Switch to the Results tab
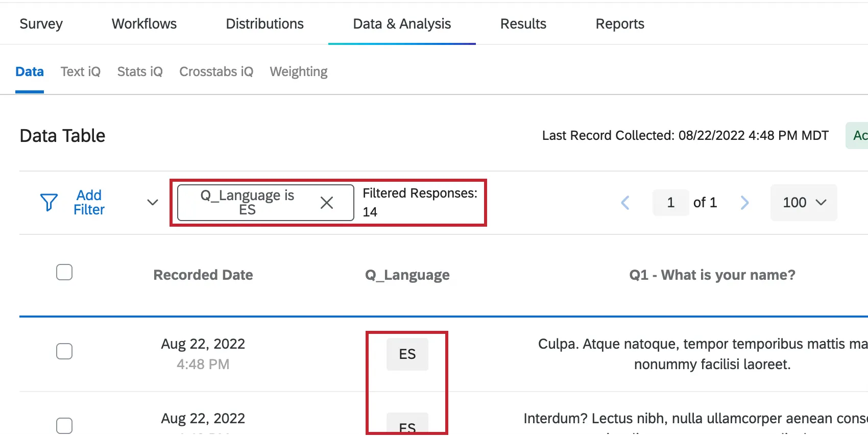Image resolution: width=868 pixels, height=436 pixels. tap(523, 23)
